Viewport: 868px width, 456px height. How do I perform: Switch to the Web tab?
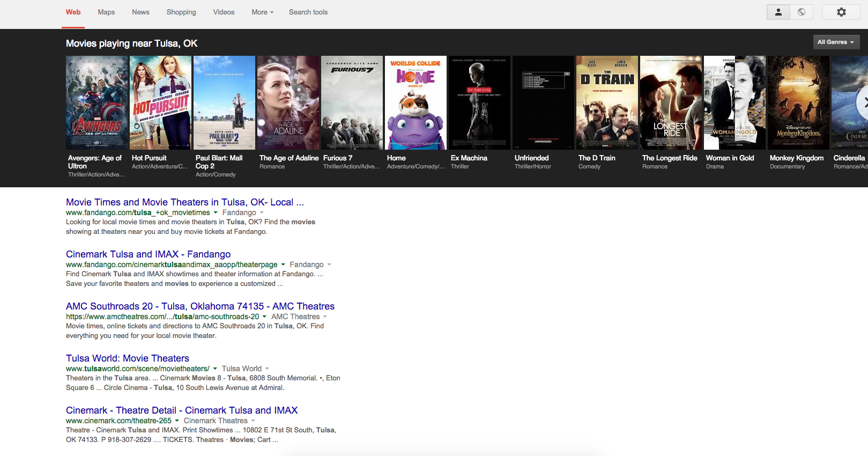(73, 12)
